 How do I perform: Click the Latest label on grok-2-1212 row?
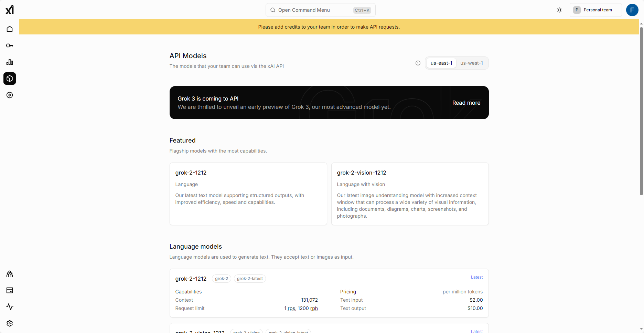point(477,277)
